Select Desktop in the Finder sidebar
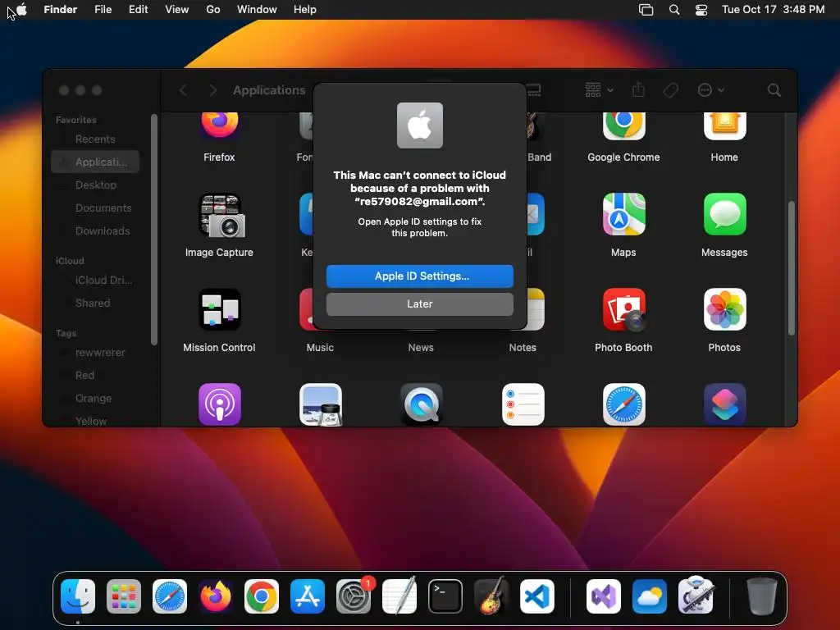840x630 pixels. click(95, 185)
